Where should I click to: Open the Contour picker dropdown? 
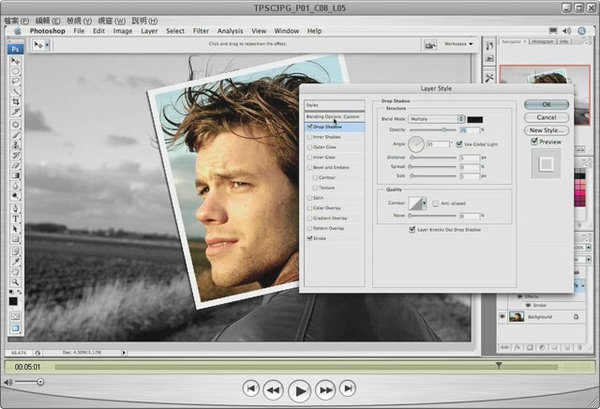pos(422,203)
